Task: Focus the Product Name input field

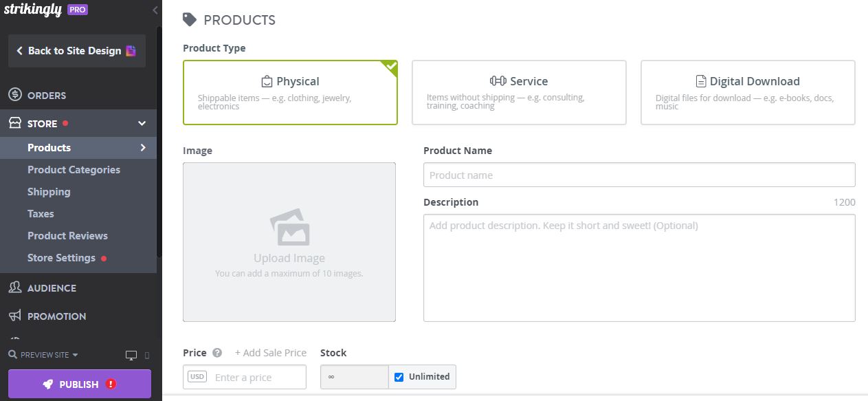Action: 638,175
